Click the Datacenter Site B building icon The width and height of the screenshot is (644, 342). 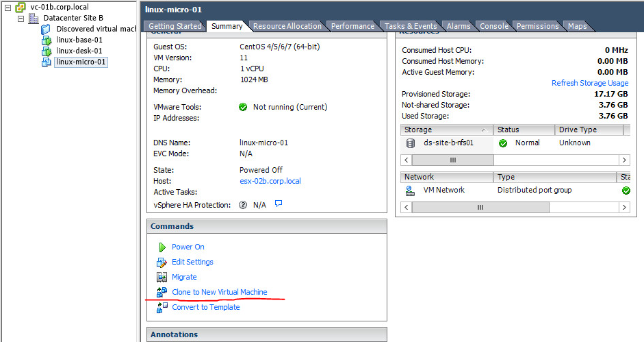[x=34, y=18]
